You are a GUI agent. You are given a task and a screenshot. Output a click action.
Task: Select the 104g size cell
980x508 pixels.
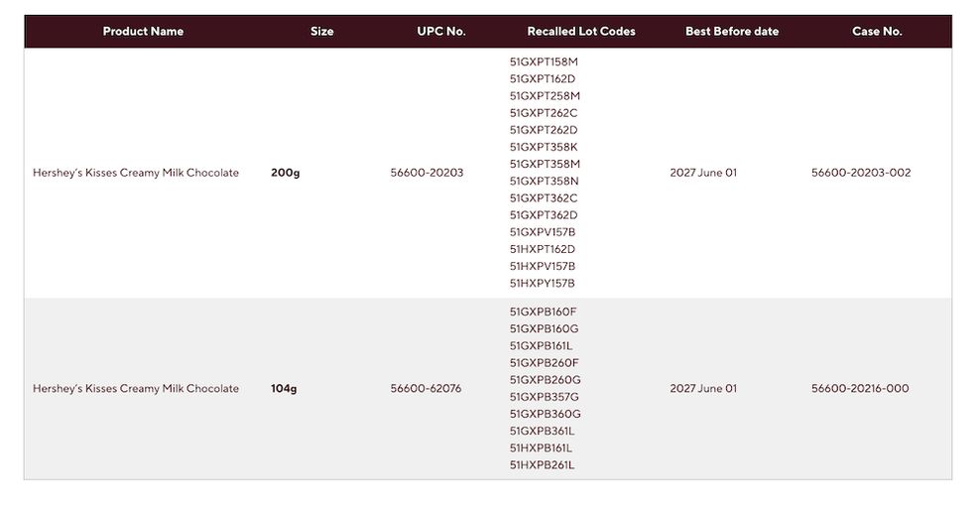pos(284,389)
